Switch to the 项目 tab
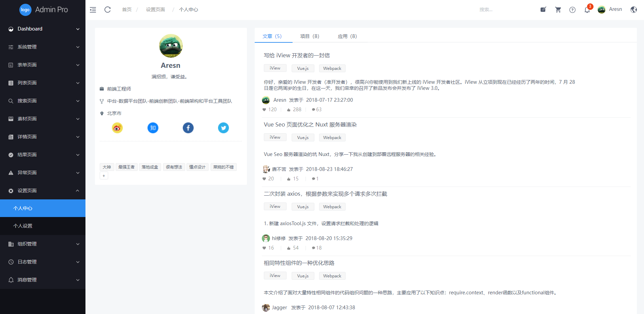The image size is (644, 314). click(x=309, y=36)
